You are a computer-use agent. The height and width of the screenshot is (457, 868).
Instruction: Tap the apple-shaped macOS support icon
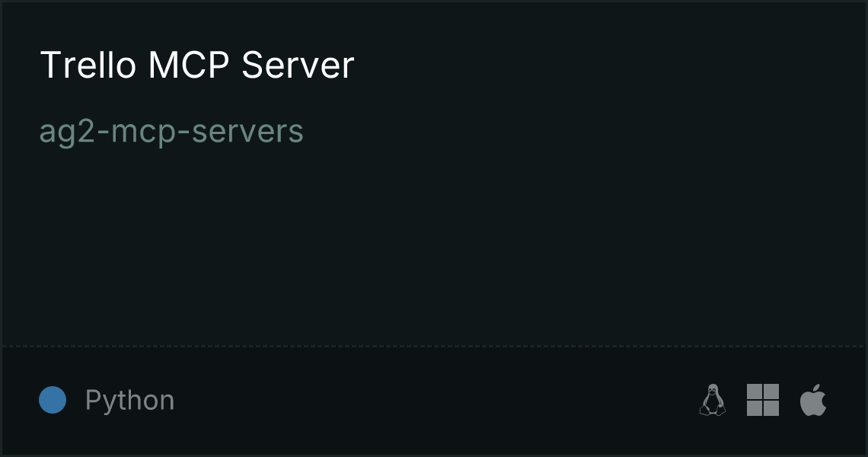(813, 400)
